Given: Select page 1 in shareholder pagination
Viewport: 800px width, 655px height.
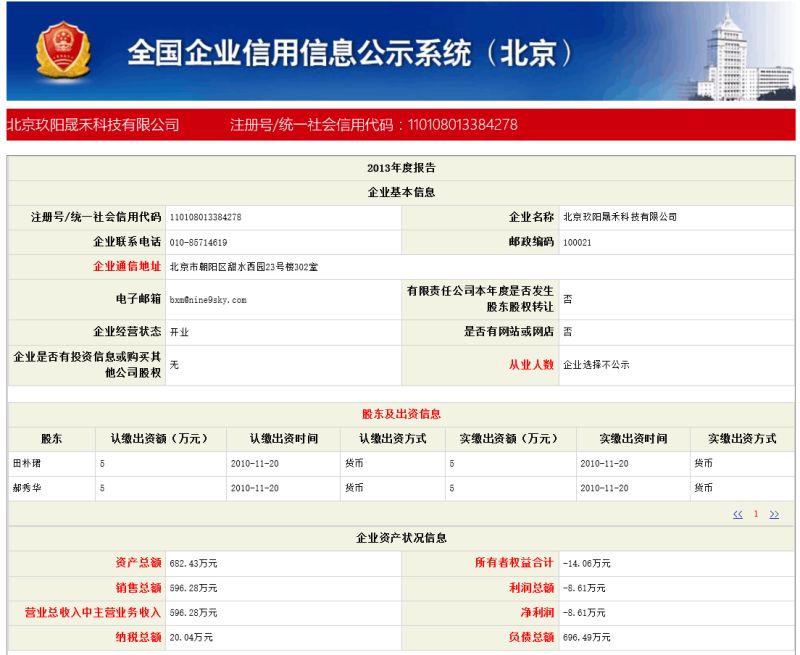Looking at the screenshot, I should coord(756,514).
